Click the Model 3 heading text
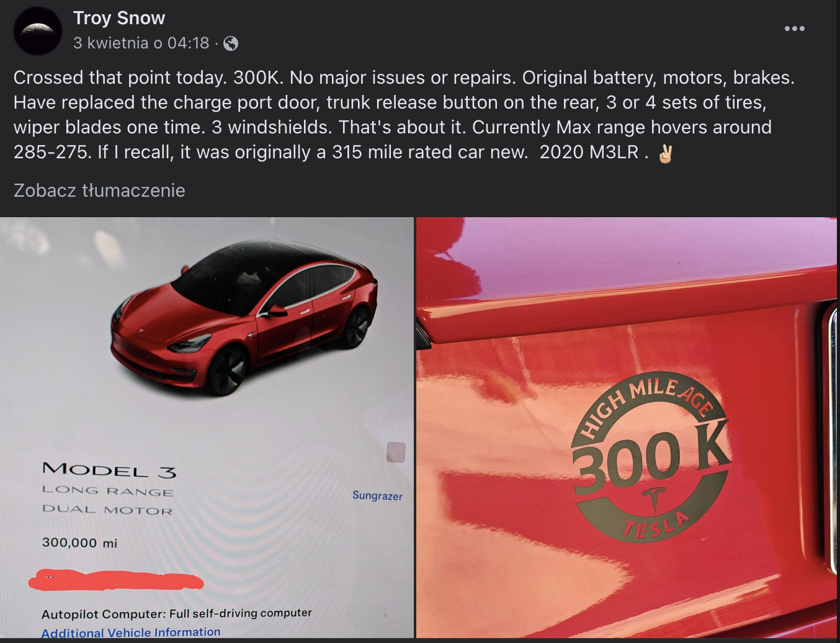 (x=109, y=470)
